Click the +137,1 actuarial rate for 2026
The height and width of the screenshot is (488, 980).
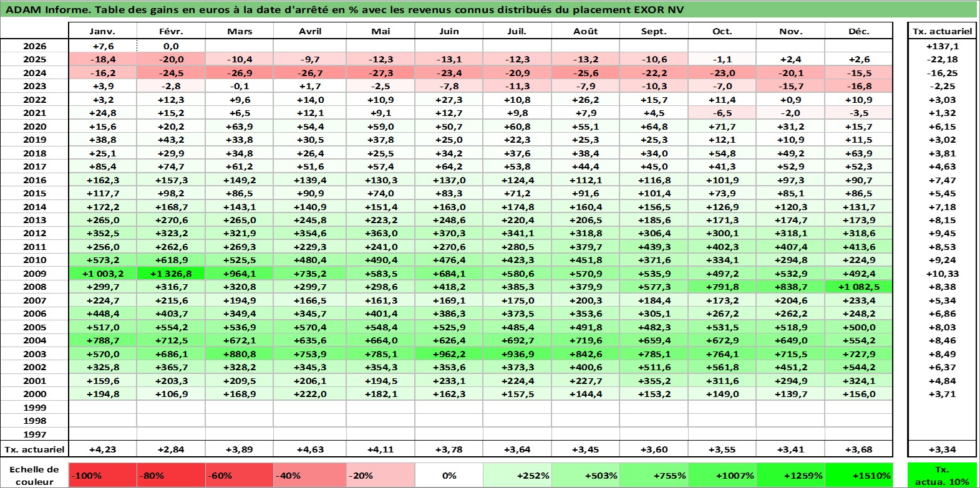pyautogui.click(x=942, y=46)
